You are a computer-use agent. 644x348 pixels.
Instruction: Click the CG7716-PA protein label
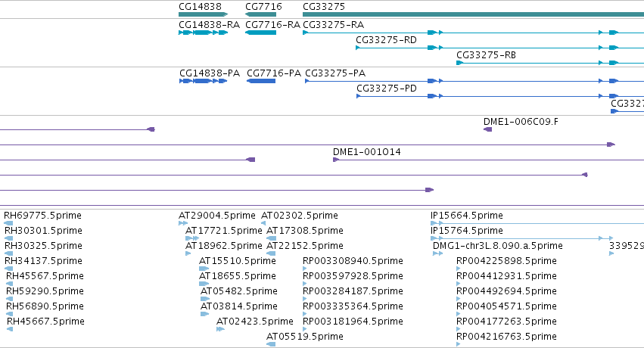(x=274, y=73)
